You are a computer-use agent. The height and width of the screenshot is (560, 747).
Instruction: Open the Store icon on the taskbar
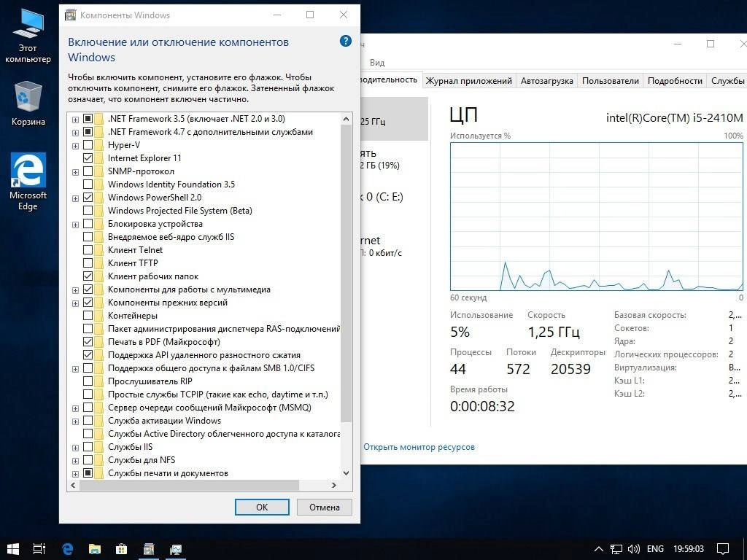pos(122,548)
